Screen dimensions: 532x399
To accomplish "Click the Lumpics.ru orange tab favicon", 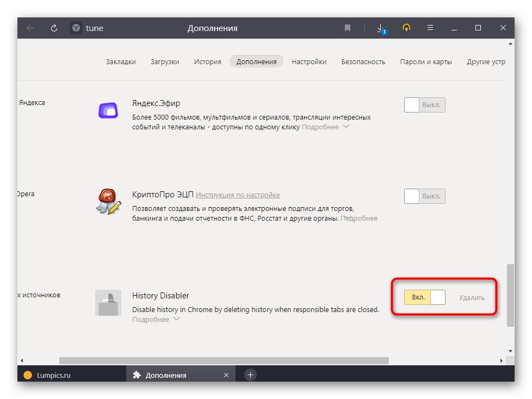I will click(28, 375).
